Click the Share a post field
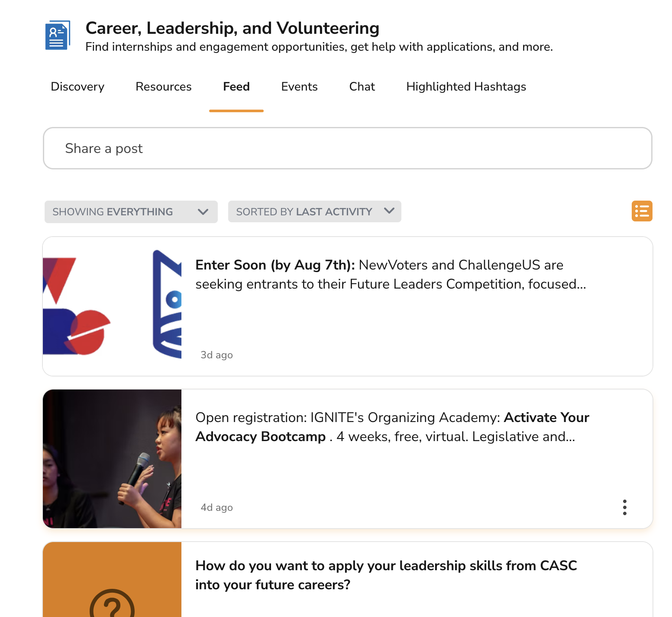 coord(348,148)
